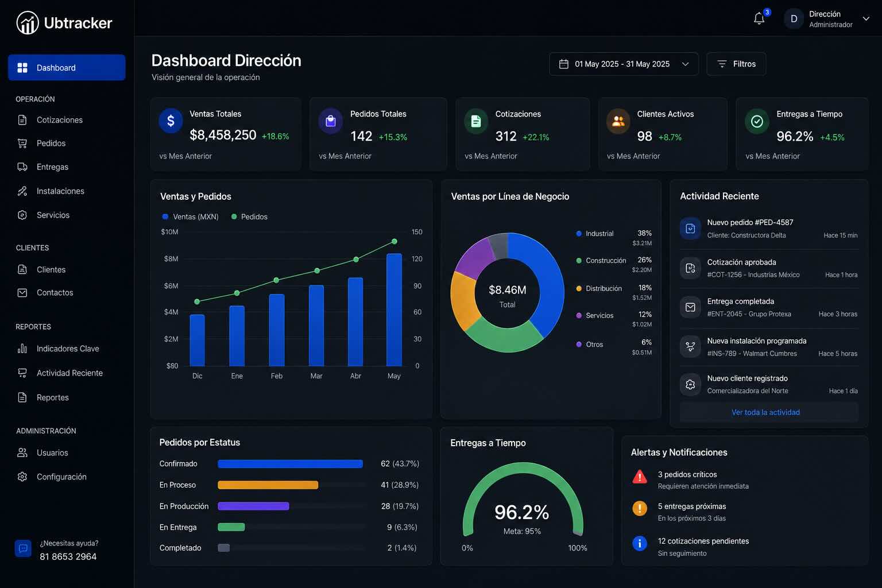The width and height of the screenshot is (882, 588).
Task: Click the Dic bar in the chart
Action: point(197,341)
